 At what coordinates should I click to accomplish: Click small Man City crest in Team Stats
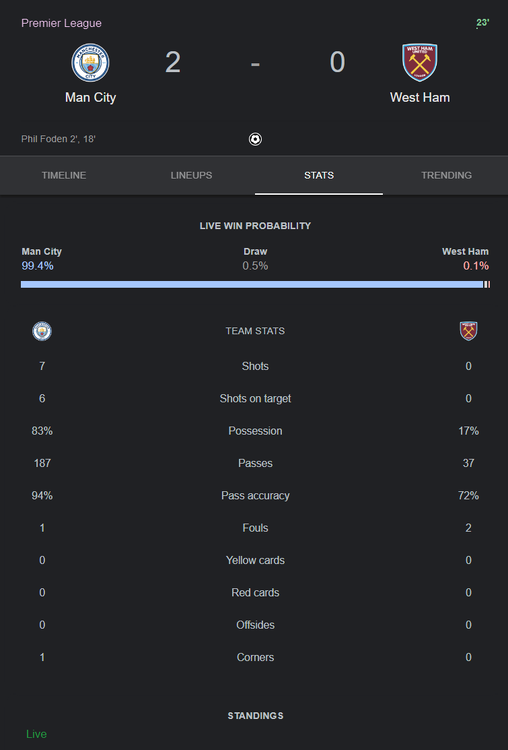coord(42,331)
